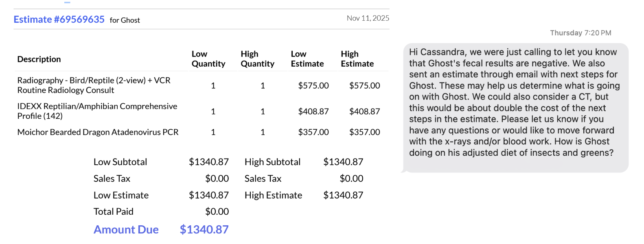Click the Nov 11, 2025 estimate date
644x244 pixels.
pyautogui.click(x=368, y=18)
